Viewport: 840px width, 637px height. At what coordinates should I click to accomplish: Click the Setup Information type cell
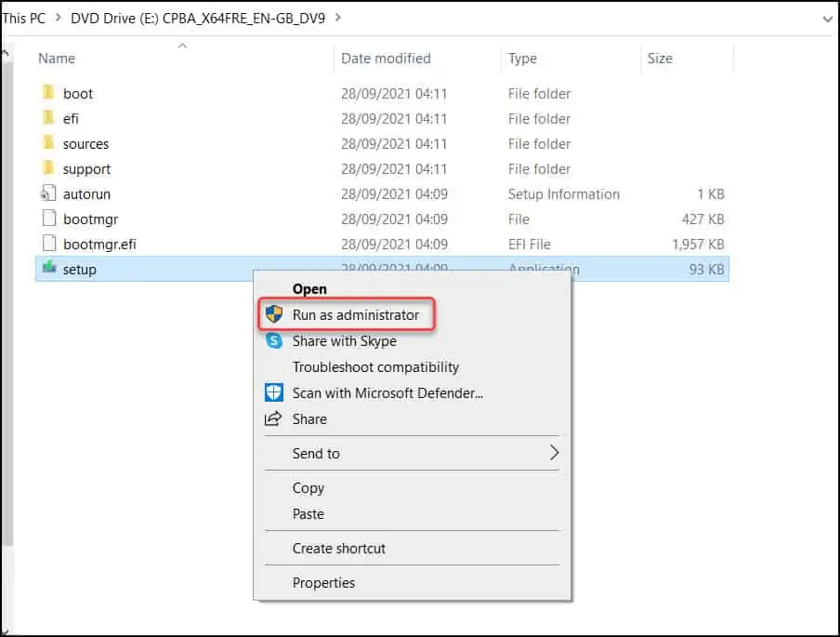[564, 194]
